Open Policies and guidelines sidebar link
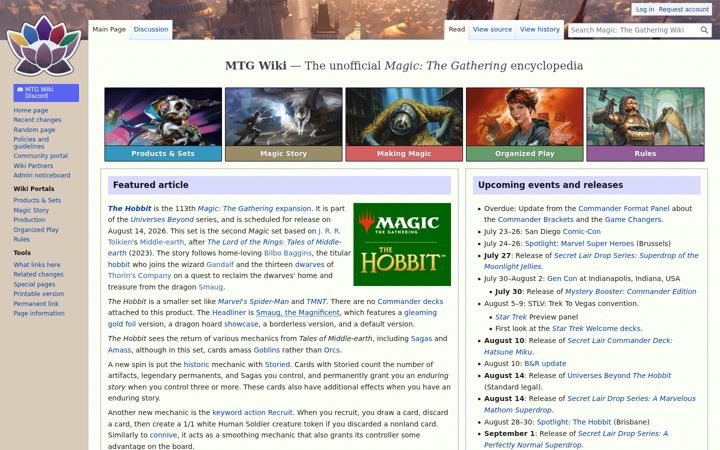The width and height of the screenshot is (720, 450). pyautogui.click(x=31, y=143)
